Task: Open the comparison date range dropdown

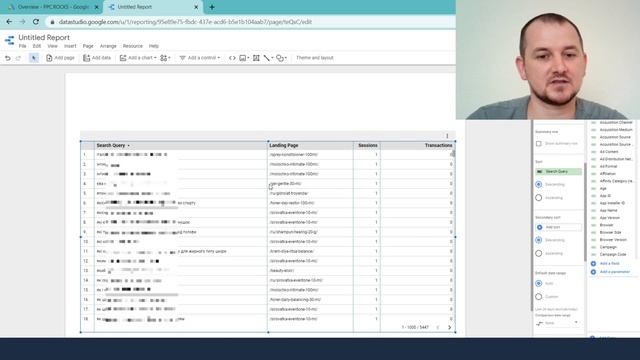Action: click(558, 323)
